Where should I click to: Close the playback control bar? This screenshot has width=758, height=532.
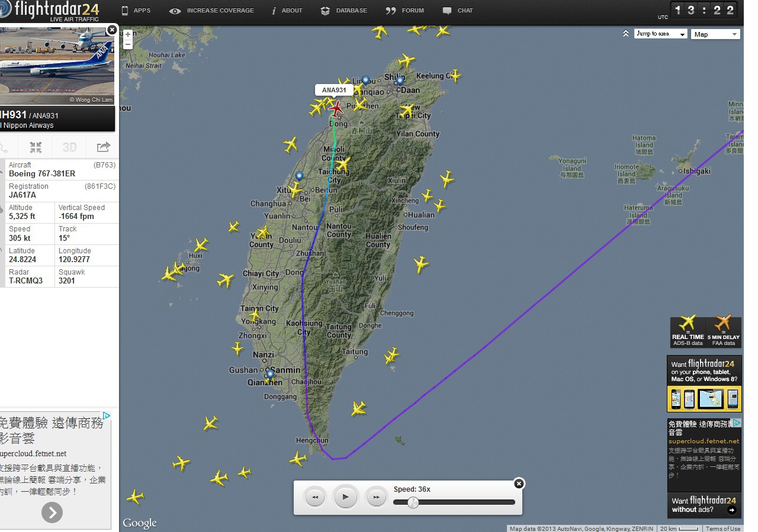tap(519, 483)
